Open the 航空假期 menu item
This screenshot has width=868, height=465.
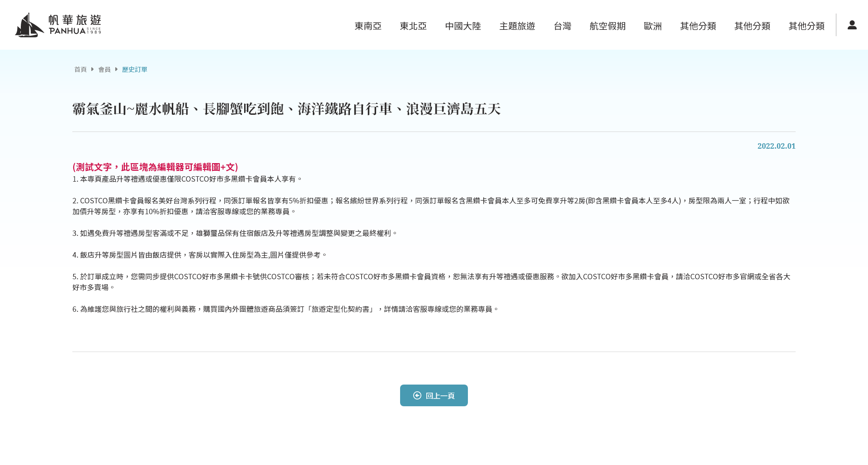pos(608,26)
